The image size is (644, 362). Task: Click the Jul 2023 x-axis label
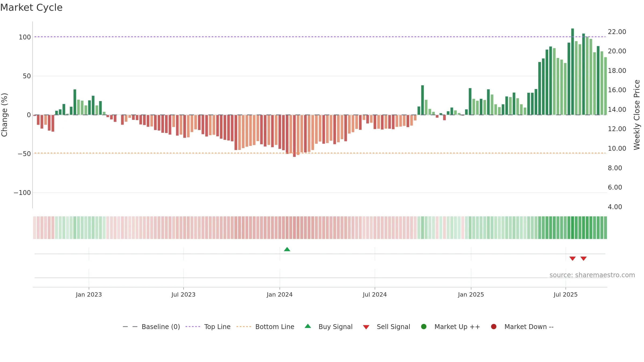coord(184,295)
